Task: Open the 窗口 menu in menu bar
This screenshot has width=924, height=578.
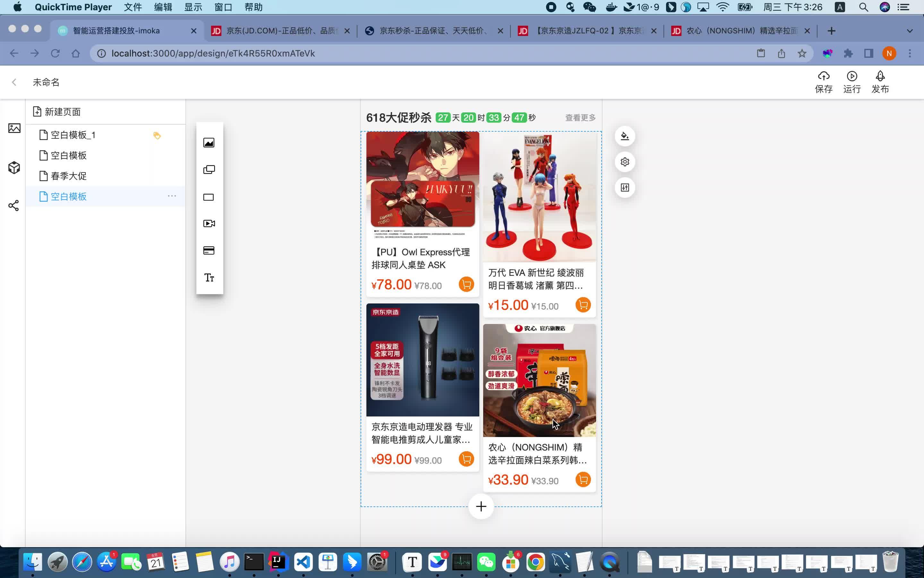Action: pyautogui.click(x=223, y=7)
